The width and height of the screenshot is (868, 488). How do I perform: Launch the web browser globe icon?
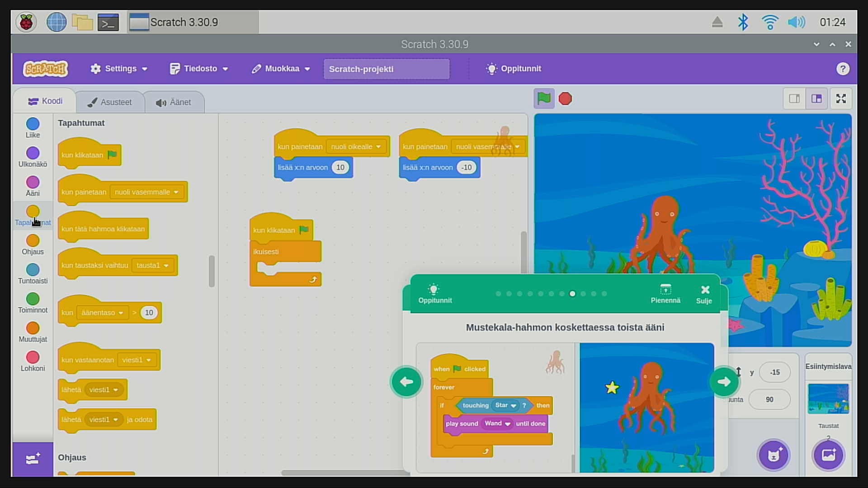coord(57,22)
